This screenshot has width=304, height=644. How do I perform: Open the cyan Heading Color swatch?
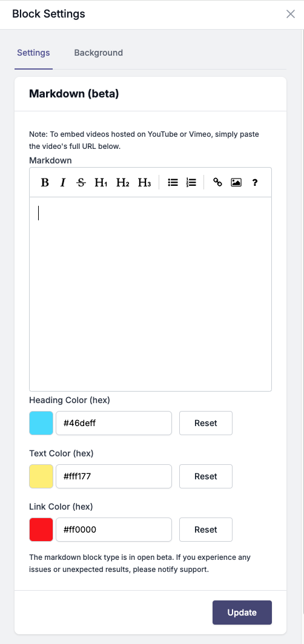coord(41,423)
